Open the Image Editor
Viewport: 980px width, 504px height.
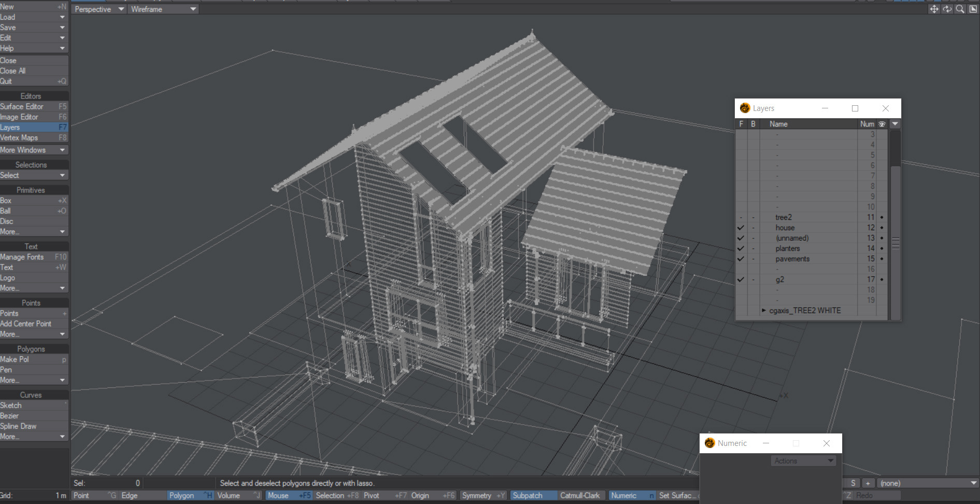click(34, 117)
